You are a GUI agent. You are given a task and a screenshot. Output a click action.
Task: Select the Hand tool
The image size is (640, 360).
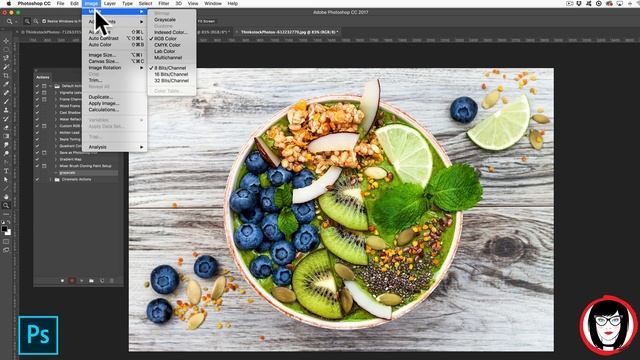click(x=6, y=197)
